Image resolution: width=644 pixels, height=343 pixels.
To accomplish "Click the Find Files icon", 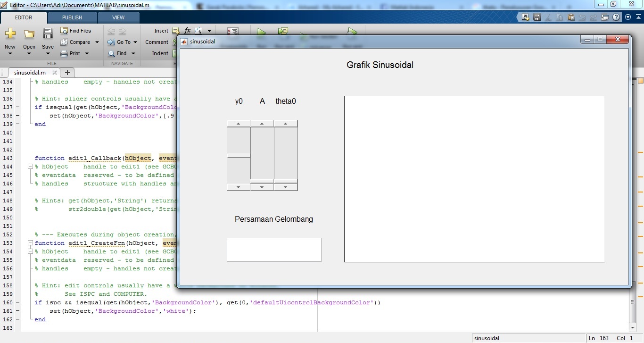I will pos(65,31).
